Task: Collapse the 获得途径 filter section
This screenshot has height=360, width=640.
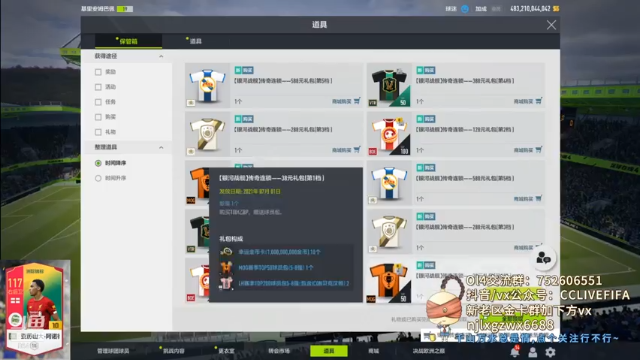Action: pos(161,56)
